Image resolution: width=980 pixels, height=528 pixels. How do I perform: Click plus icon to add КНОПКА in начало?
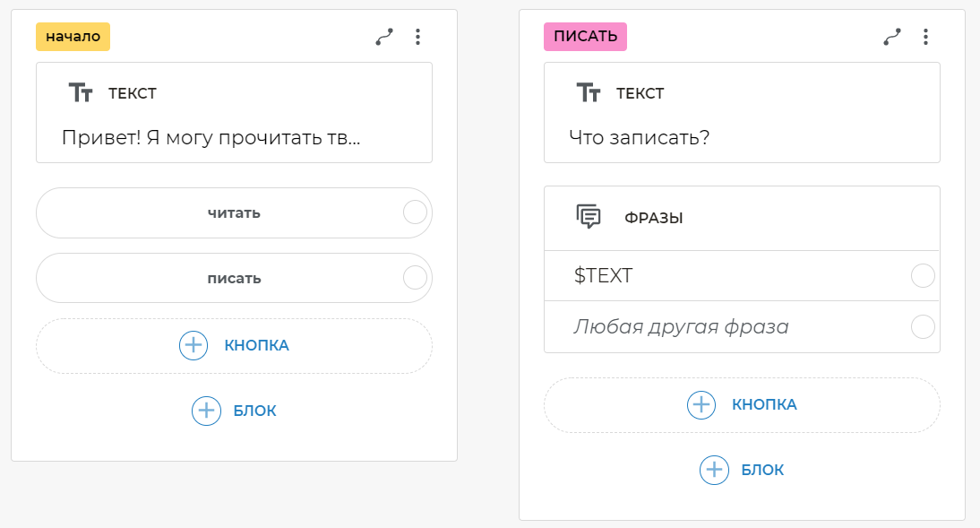click(193, 345)
